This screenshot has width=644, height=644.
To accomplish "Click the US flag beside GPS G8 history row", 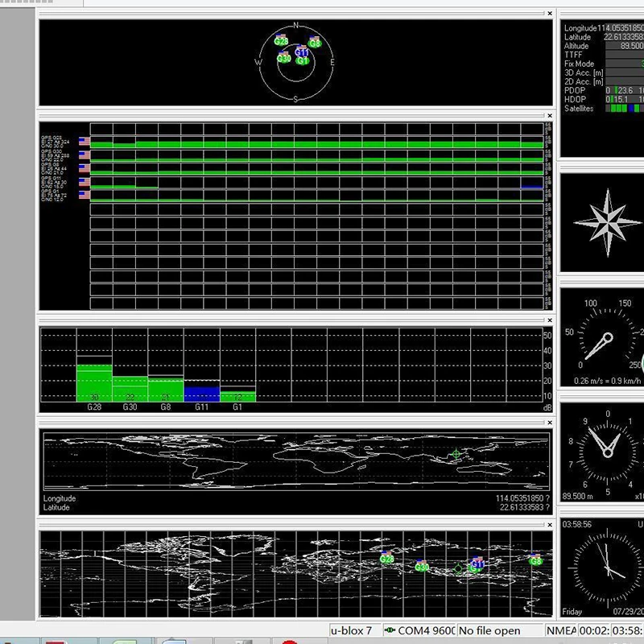I will [85, 168].
